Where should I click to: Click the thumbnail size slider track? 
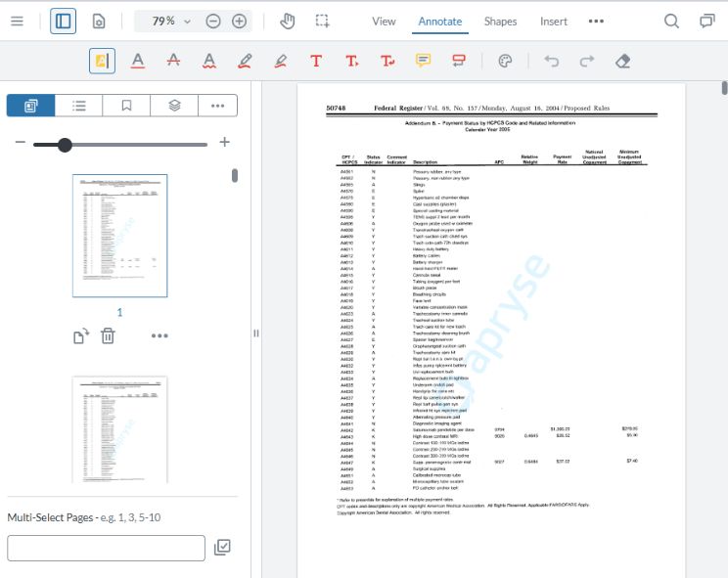(x=120, y=145)
